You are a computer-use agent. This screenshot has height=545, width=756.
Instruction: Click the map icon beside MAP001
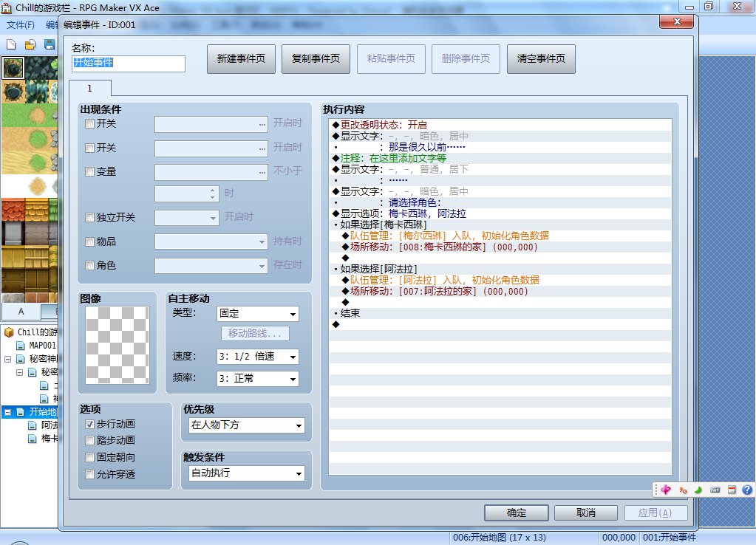coord(20,346)
